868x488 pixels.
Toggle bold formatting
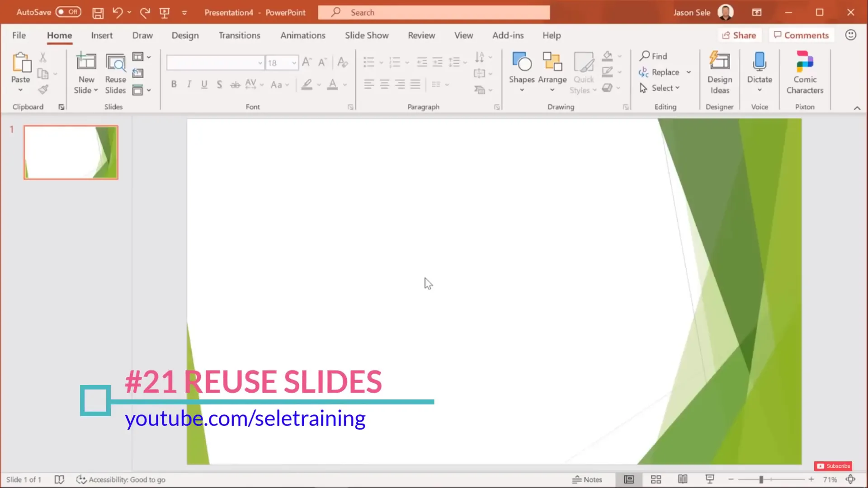[x=174, y=84]
